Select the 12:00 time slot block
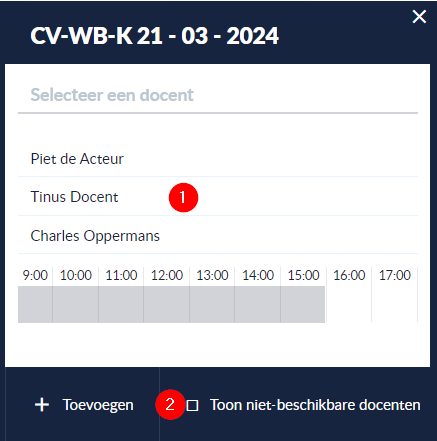 click(167, 304)
